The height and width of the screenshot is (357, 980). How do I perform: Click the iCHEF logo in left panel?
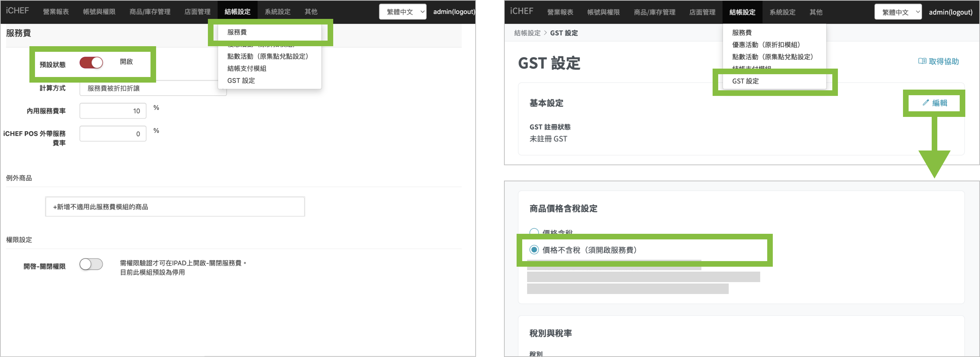click(x=17, y=10)
